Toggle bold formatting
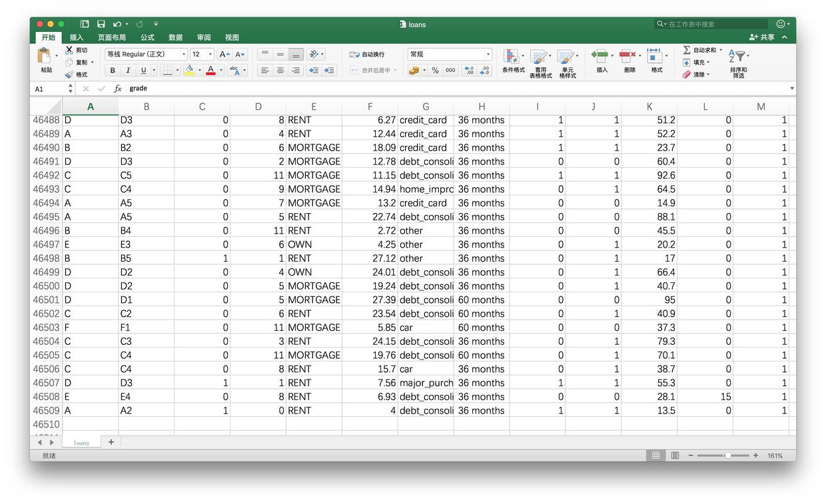Image resolution: width=826 pixels, height=504 pixels. coord(113,71)
